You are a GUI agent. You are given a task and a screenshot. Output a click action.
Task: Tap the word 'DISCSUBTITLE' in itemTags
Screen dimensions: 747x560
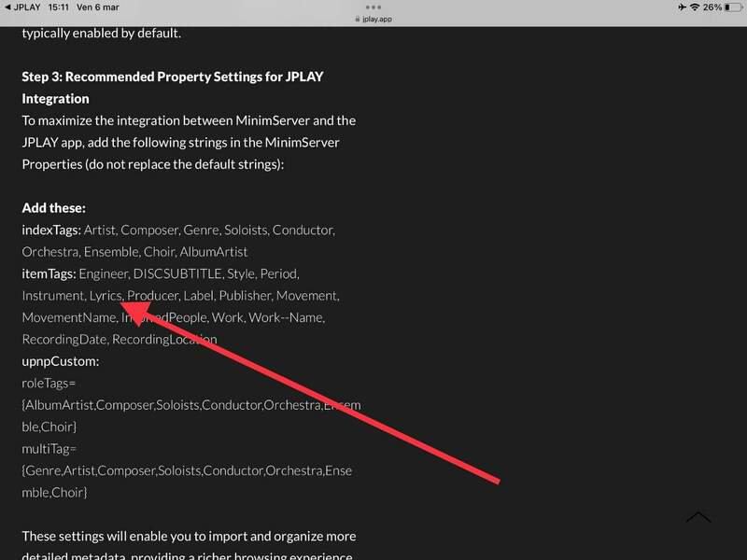tap(177, 273)
